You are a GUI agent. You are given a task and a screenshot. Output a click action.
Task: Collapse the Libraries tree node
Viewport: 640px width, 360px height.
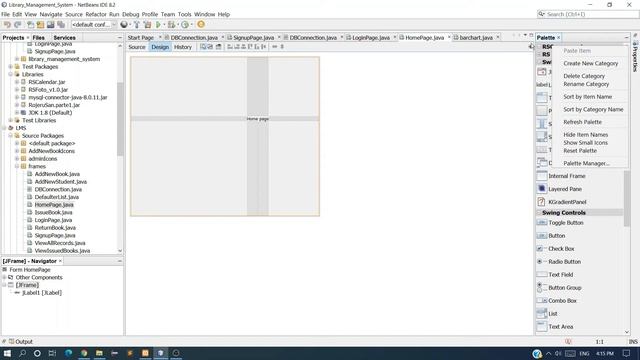[11, 74]
